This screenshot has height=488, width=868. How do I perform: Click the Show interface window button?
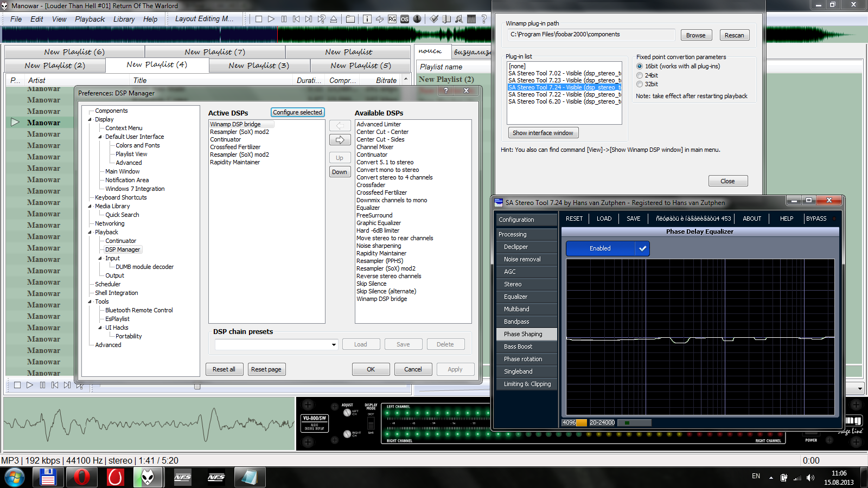pos(543,133)
